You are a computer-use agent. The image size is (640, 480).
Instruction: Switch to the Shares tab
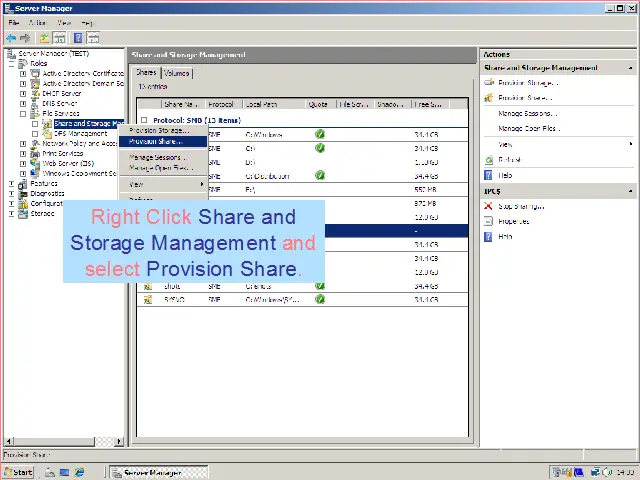click(x=146, y=72)
